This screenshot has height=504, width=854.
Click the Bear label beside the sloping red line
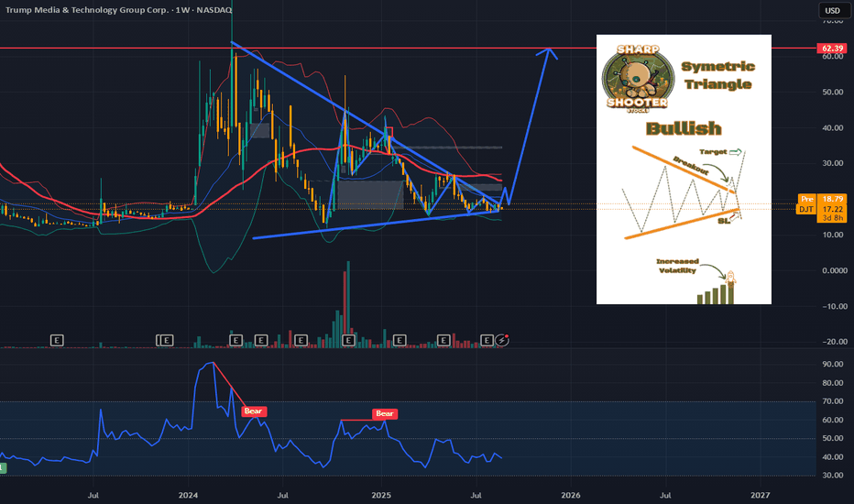(x=253, y=411)
